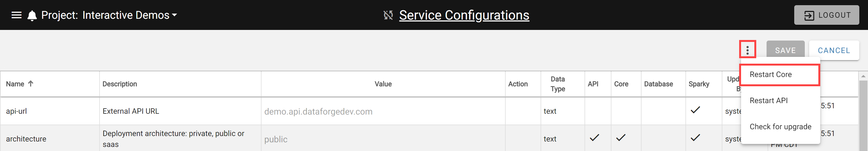Open the three-dot more options menu
This screenshot has width=868, height=151.
[x=747, y=50]
